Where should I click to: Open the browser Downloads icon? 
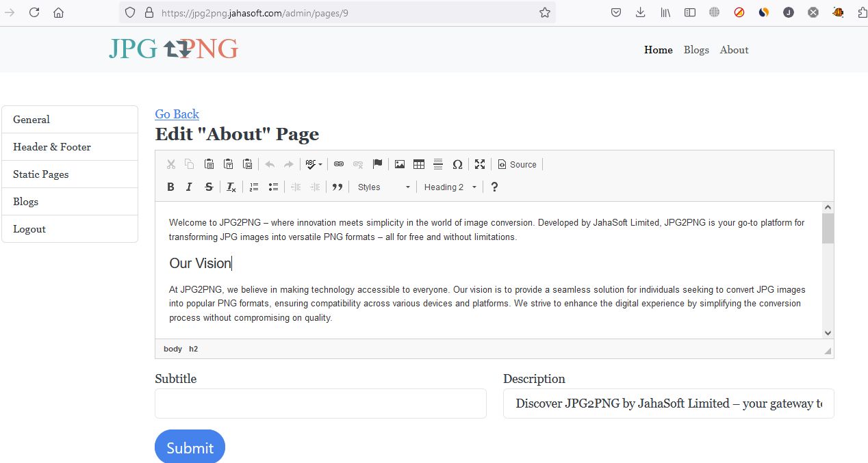tap(641, 12)
